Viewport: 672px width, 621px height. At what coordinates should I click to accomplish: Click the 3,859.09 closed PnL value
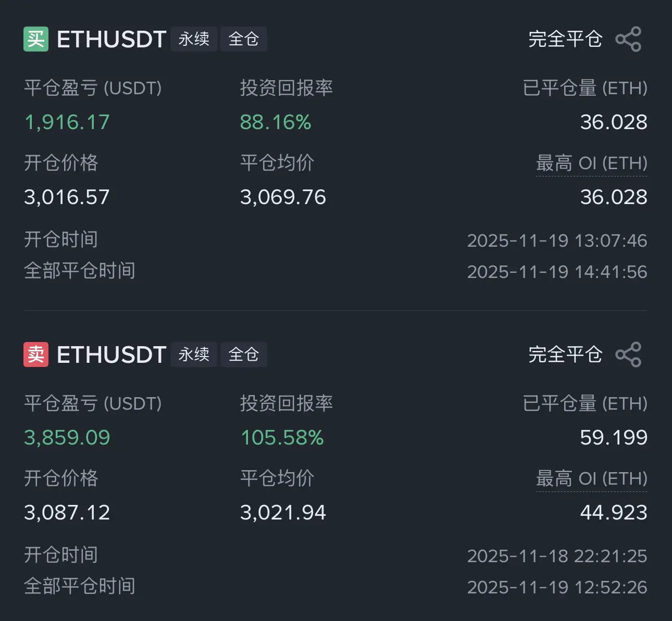pyautogui.click(x=67, y=438)
